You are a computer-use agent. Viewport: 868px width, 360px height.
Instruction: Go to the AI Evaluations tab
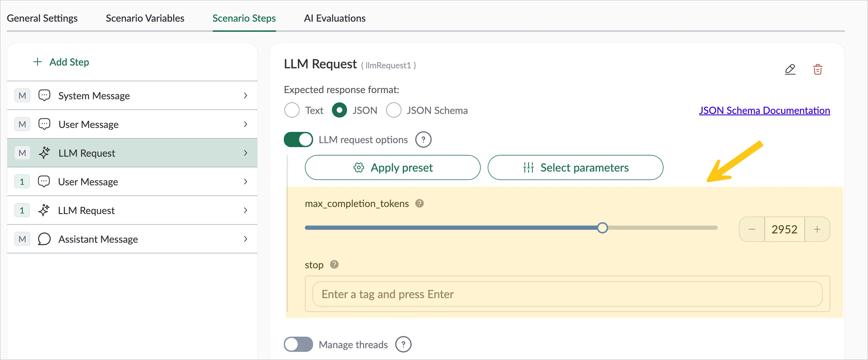click(x=335, y=18)
